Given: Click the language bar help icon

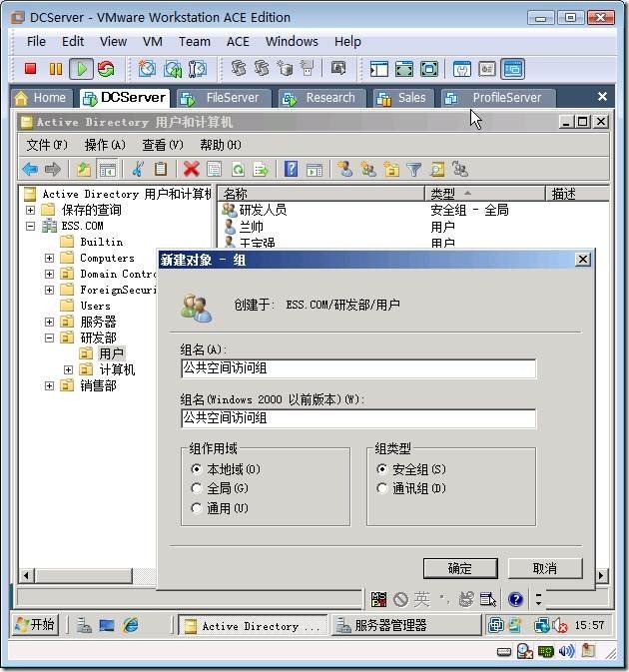Looking at the screenshot, I should pyautogui.click(x=515, y=599).
